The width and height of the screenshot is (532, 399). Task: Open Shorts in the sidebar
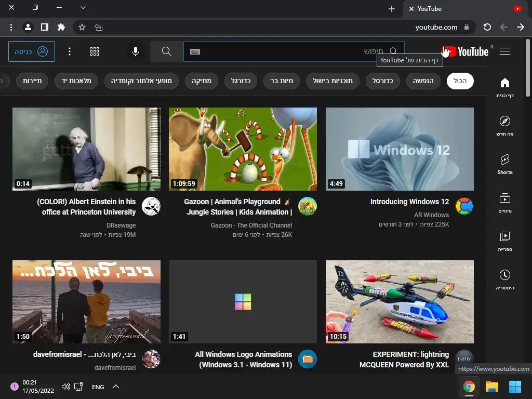click(505, 164)
